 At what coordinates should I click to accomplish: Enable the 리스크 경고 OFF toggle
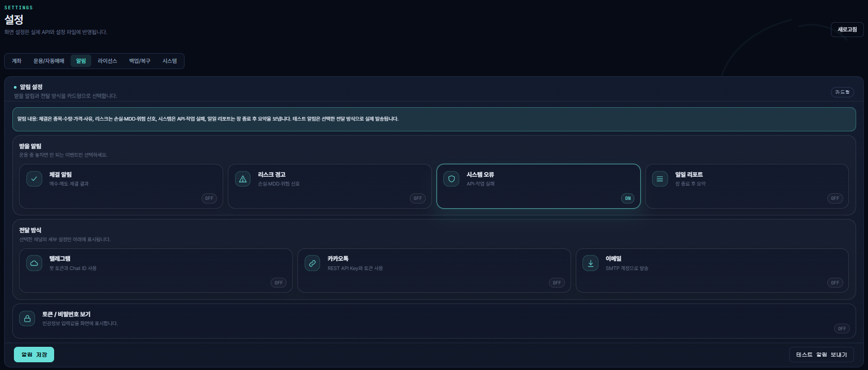point(418,198)
